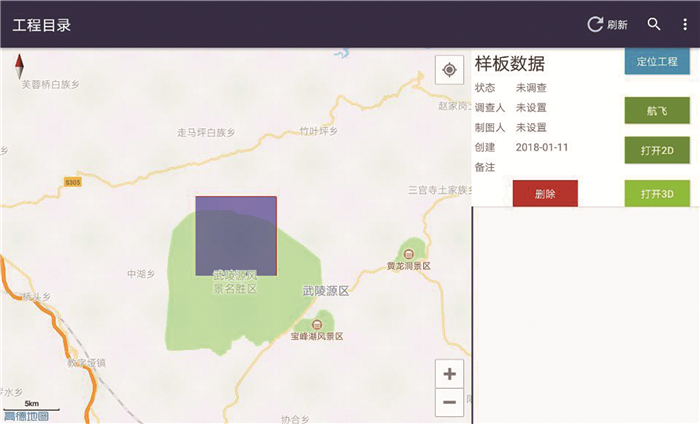Start 航飞 flight mode button
Viewport: 700px width, 424px height.
point(656,111)
